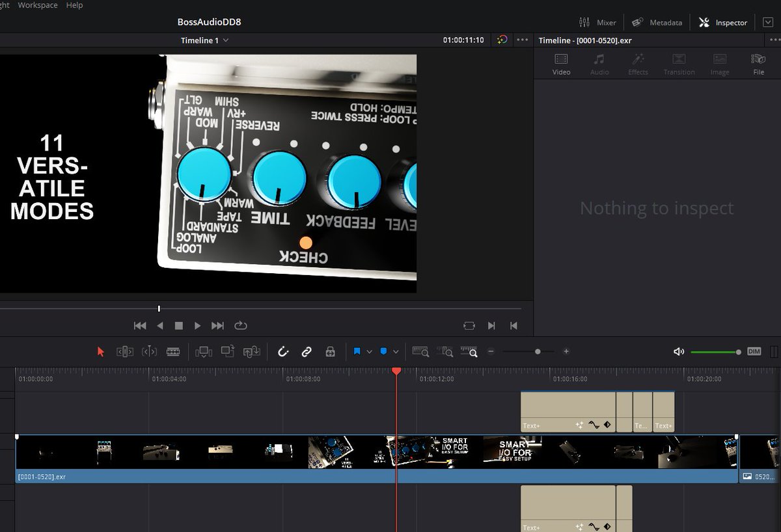This screenshot has height=532, width=781.
Task: Switch to Inspector Image tab
Action: coord(720,64)
